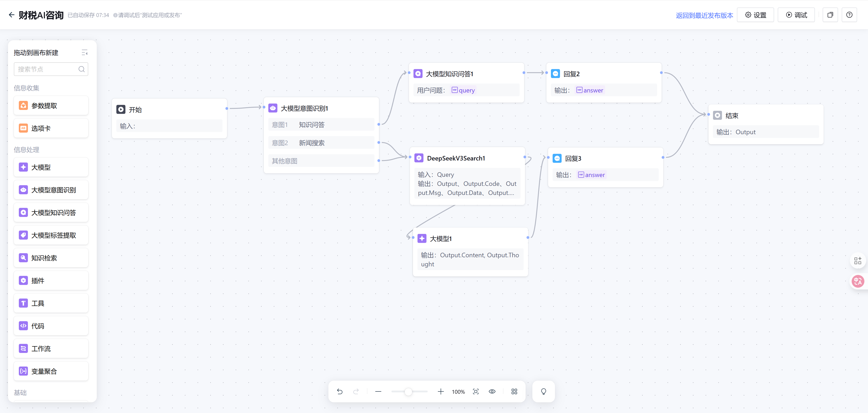Collapse the node sidebar panel
This screenshot has height=413, width=868.
click(85, 53)
